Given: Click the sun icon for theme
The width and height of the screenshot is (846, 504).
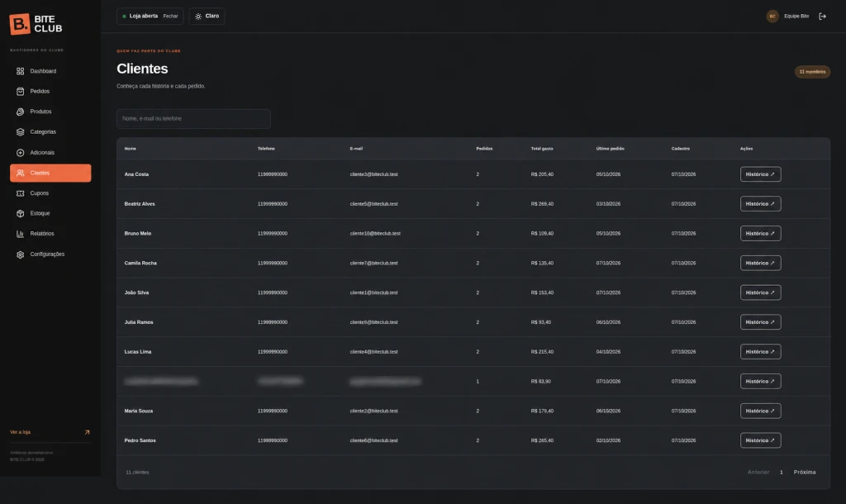Looking at the screenshot, I should pos(198,17).
